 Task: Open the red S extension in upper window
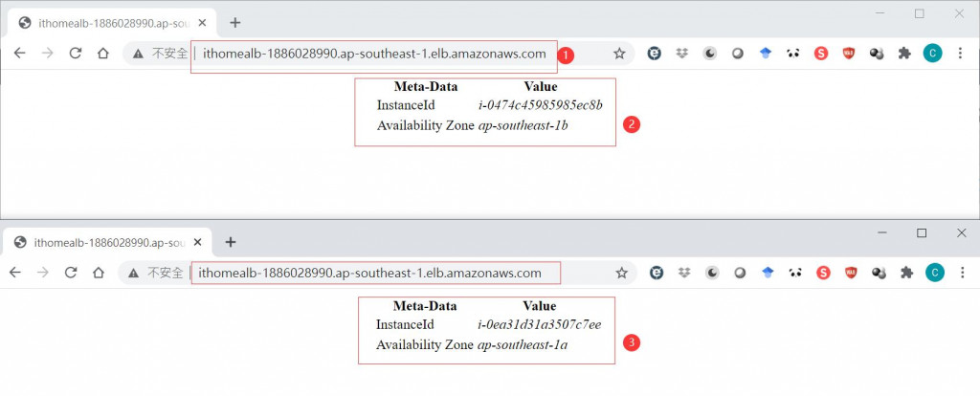click(821, 54)
